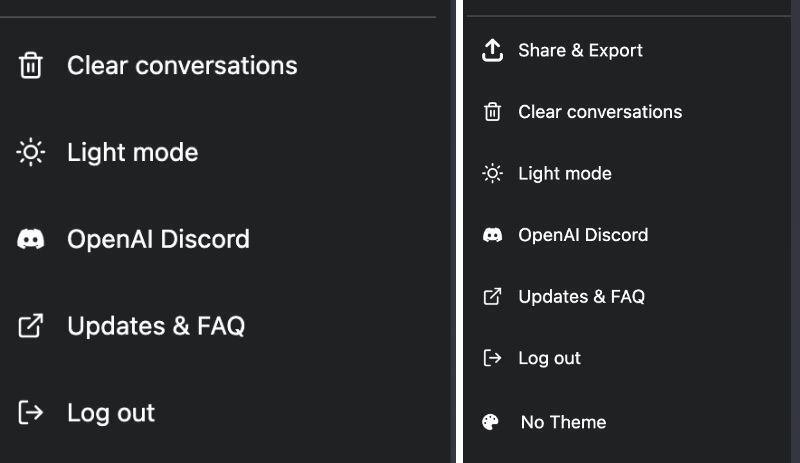The height and width of the screenshot is (463, 800).
Task: Select the No Theme option label
Action: [x=563, y=422]
